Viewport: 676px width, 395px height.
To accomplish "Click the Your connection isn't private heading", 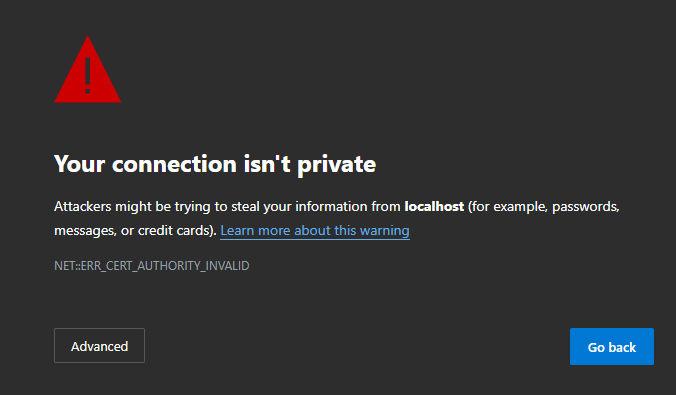I will [x=215, y=164].
